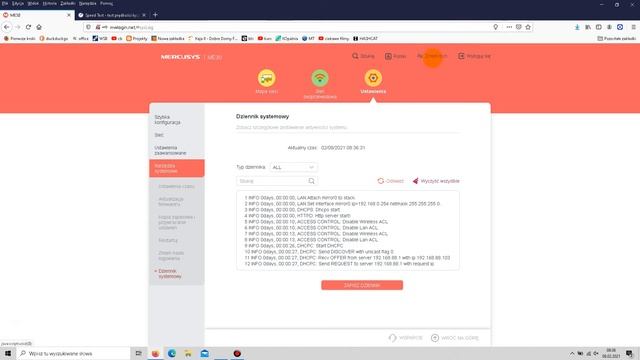Click the Wróć na górę arrow icon

click(435, 338)
